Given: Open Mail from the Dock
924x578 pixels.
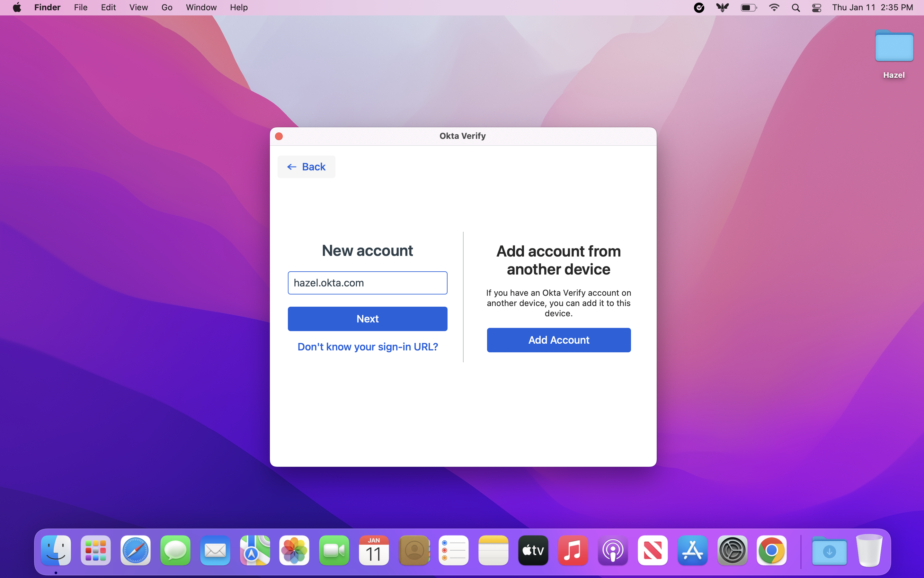Looking at the screenshot, I should point(215,550).
